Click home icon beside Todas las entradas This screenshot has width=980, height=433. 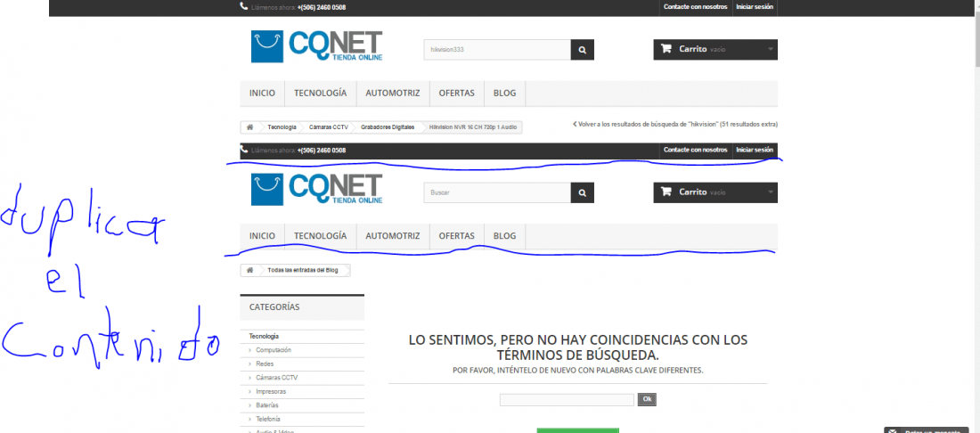(250, 270)
